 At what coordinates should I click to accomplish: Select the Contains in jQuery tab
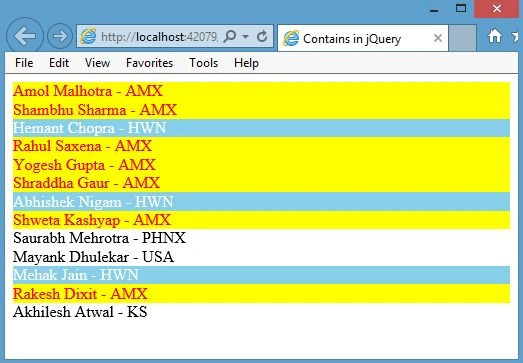click(x=363, y=38)
